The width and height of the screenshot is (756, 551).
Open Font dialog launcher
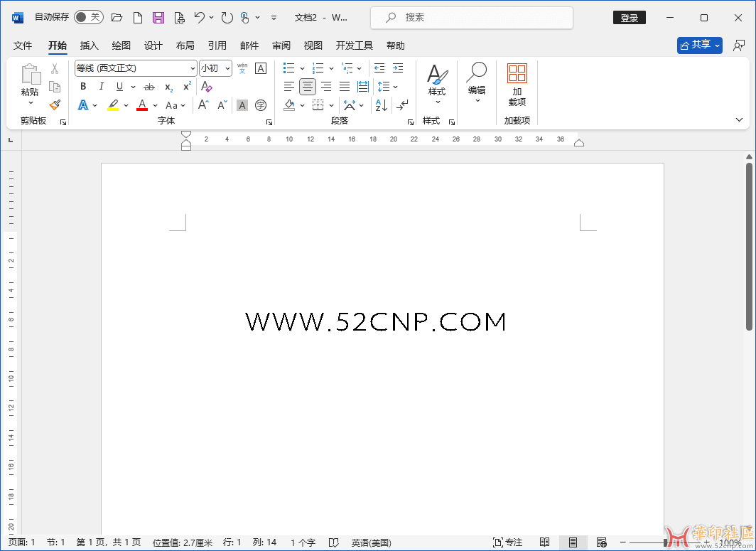[x=269, y=122]
